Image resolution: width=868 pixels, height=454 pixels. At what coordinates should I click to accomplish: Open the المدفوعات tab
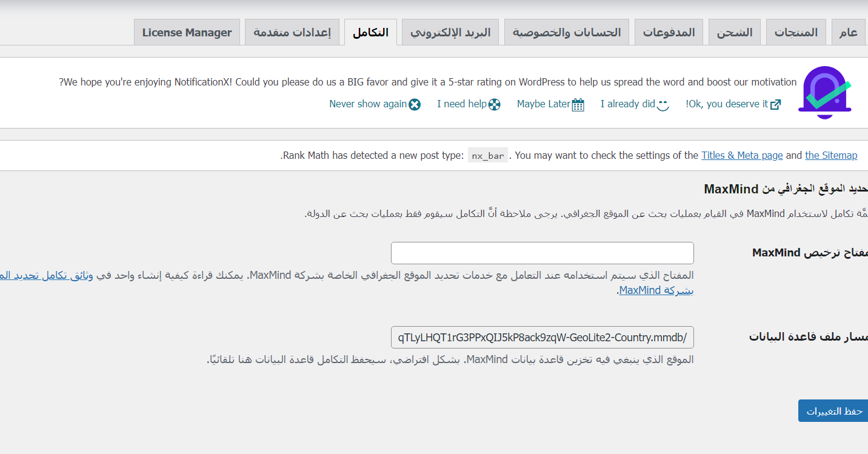pyautogui.click(x=669, y=32)
